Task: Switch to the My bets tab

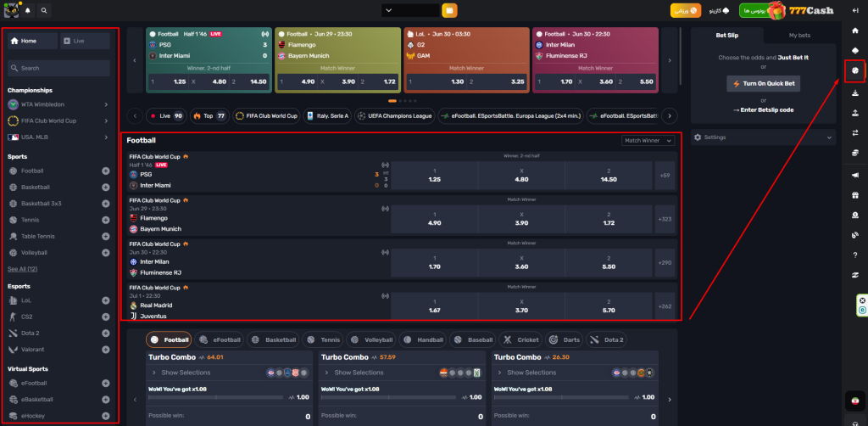Action: pyautogui.click(x=799, y=35)
